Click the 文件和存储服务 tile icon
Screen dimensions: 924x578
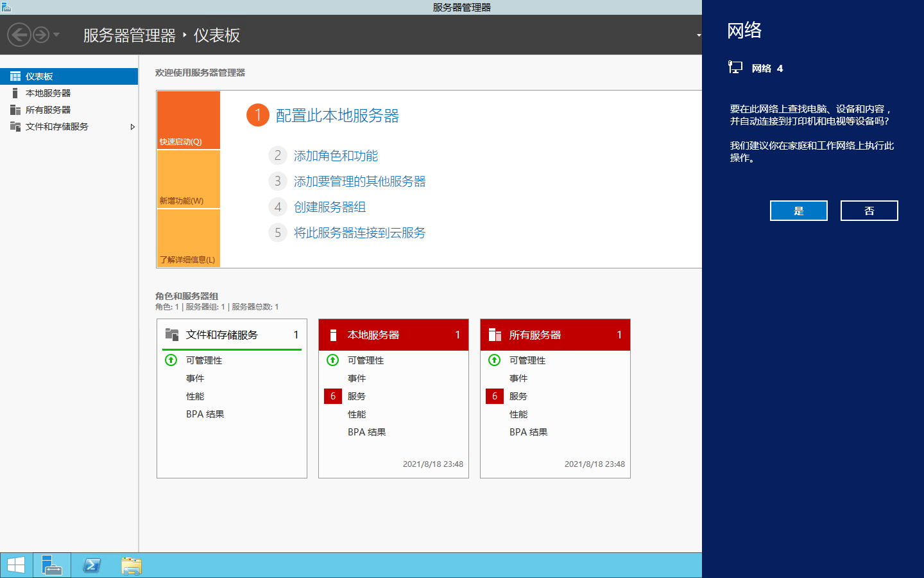pyautogui.click(x=172, y=335)
